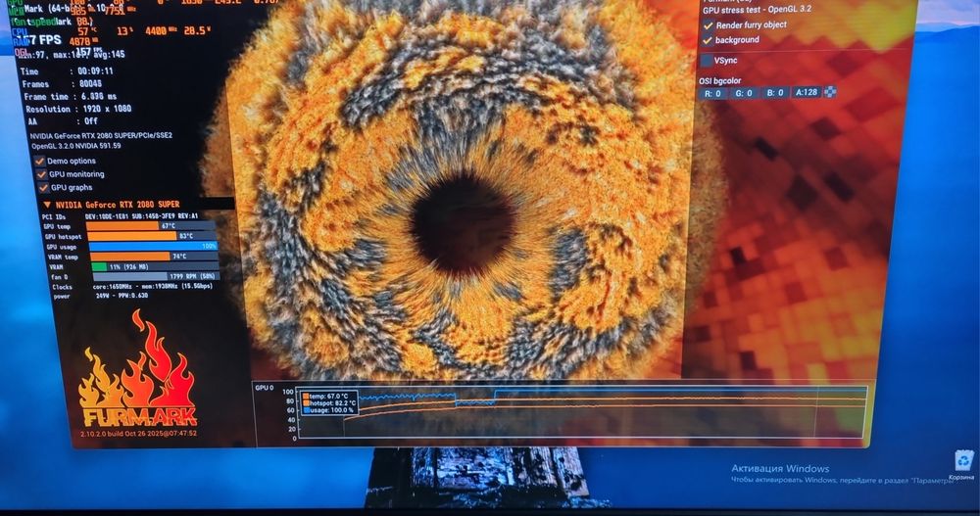Click the fan 0 1799 RPM bar

tap(156, 276)
